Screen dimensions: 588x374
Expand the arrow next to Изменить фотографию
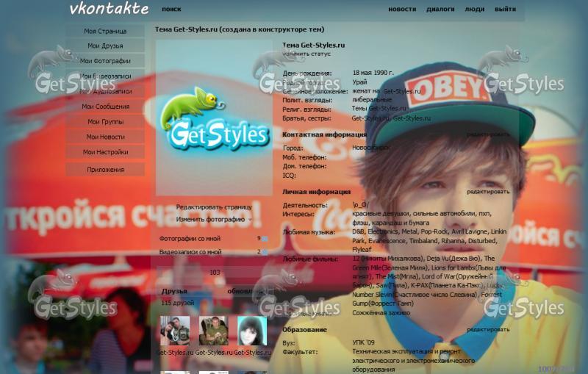pos(250,220)
